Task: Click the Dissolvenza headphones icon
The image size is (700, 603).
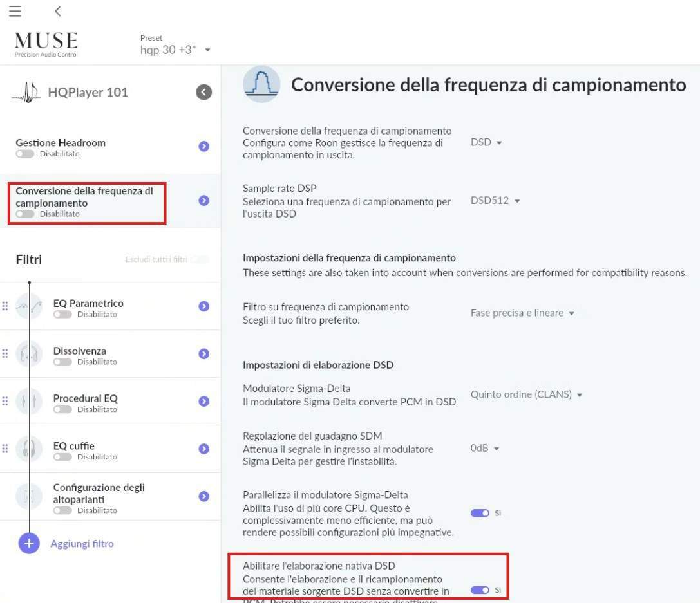Action: point(29,354)
